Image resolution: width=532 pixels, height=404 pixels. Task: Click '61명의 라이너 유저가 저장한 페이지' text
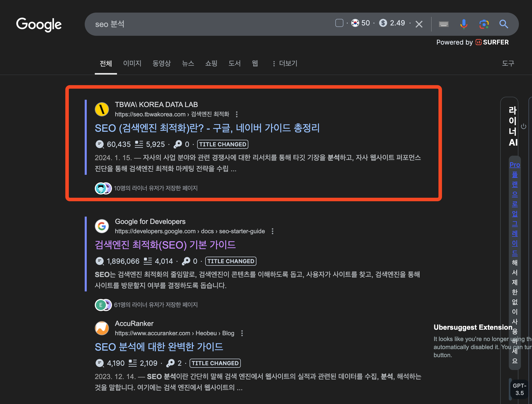tap(156, 305)
